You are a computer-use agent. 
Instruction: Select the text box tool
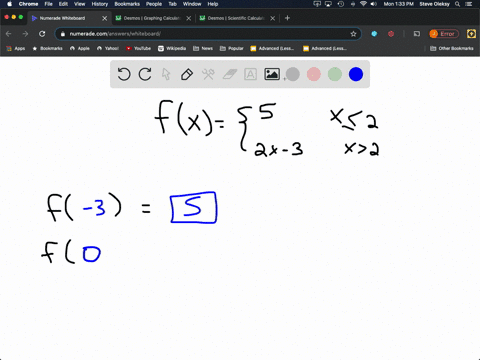250,74
